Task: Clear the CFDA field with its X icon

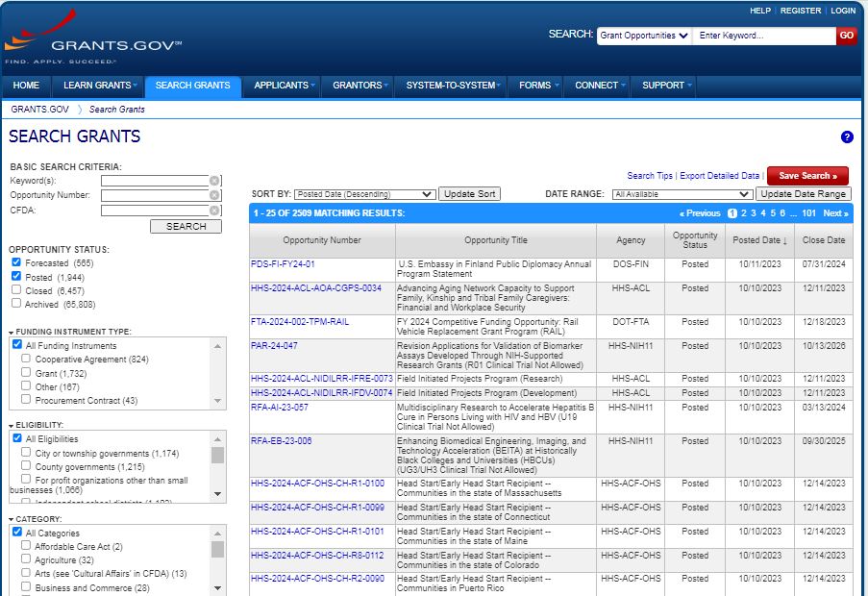Action: click(215, 211)
